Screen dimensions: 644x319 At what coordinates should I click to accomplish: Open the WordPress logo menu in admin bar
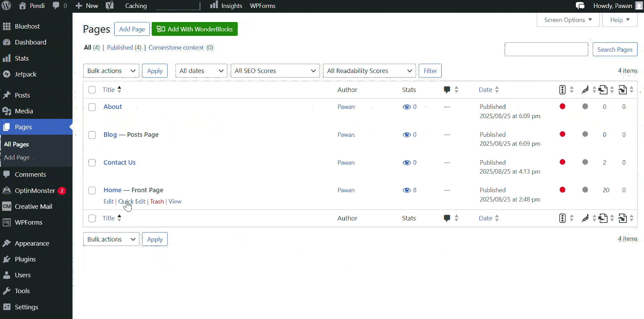point(6,6)
